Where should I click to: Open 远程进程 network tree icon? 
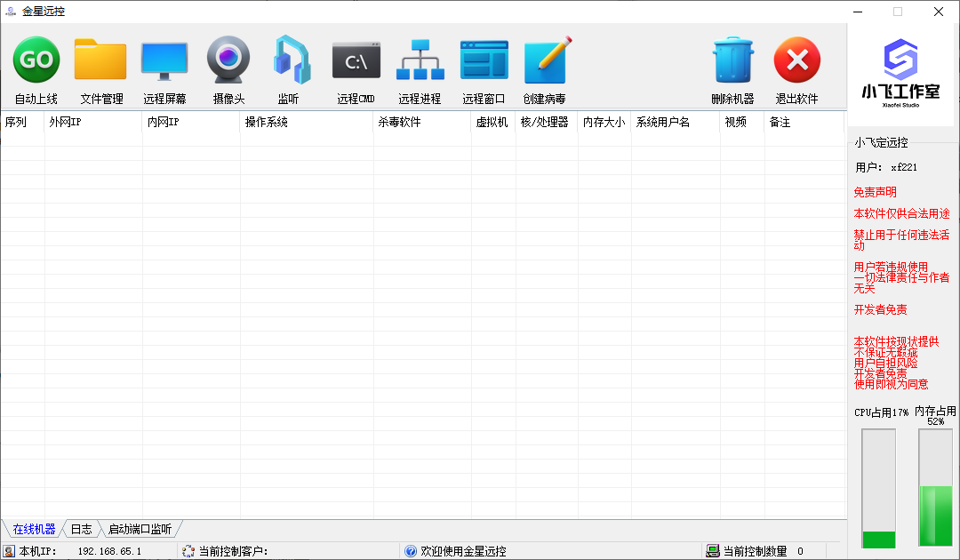click(420, 60)
